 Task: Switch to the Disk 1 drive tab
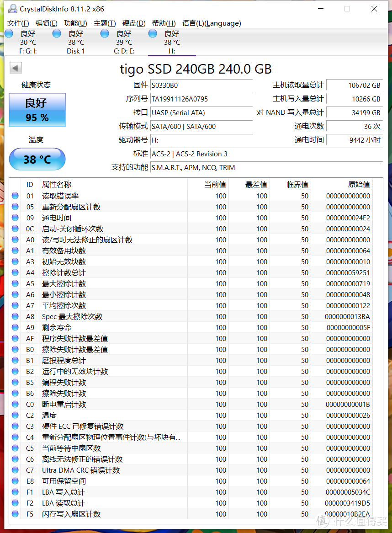click(x=75, y=42)
